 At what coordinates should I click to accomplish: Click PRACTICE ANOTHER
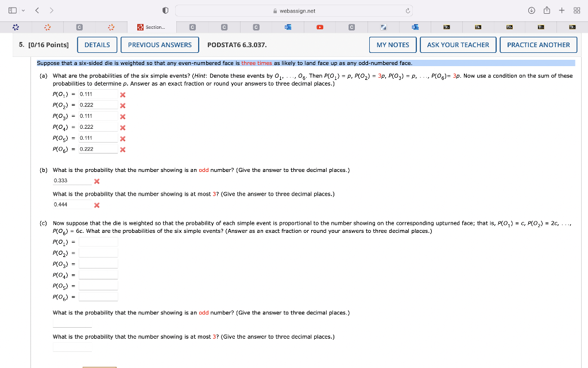[539, 45]
